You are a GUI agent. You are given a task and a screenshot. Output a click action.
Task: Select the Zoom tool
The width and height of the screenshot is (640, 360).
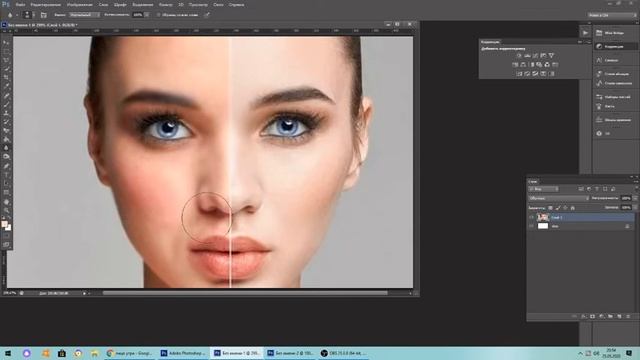(x=6, y=211)
